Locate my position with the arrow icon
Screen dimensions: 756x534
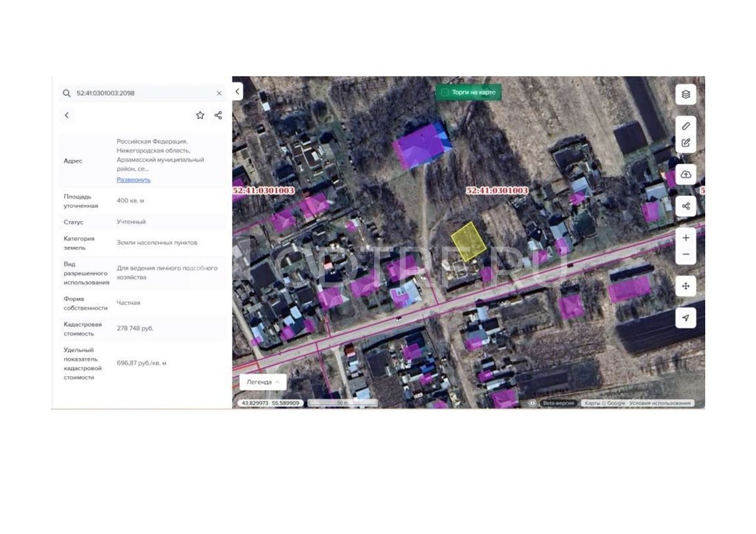[x=685, y=318]
